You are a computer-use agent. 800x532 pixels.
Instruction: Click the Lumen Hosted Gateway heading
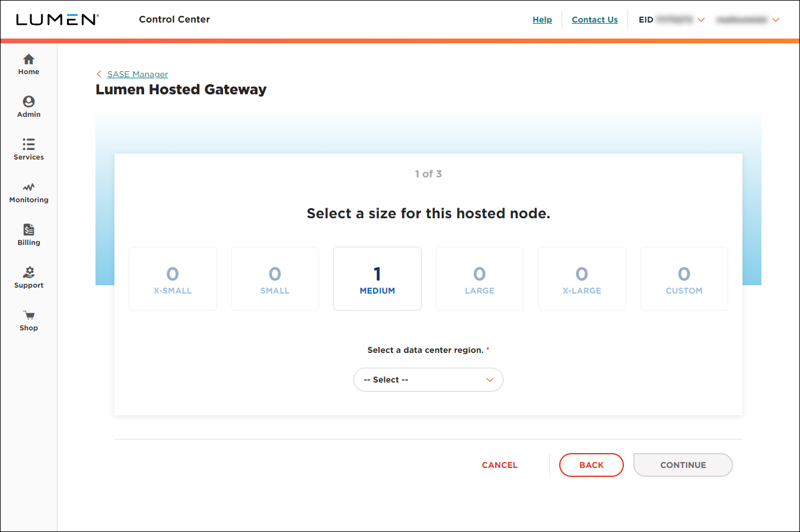point(181,90)
